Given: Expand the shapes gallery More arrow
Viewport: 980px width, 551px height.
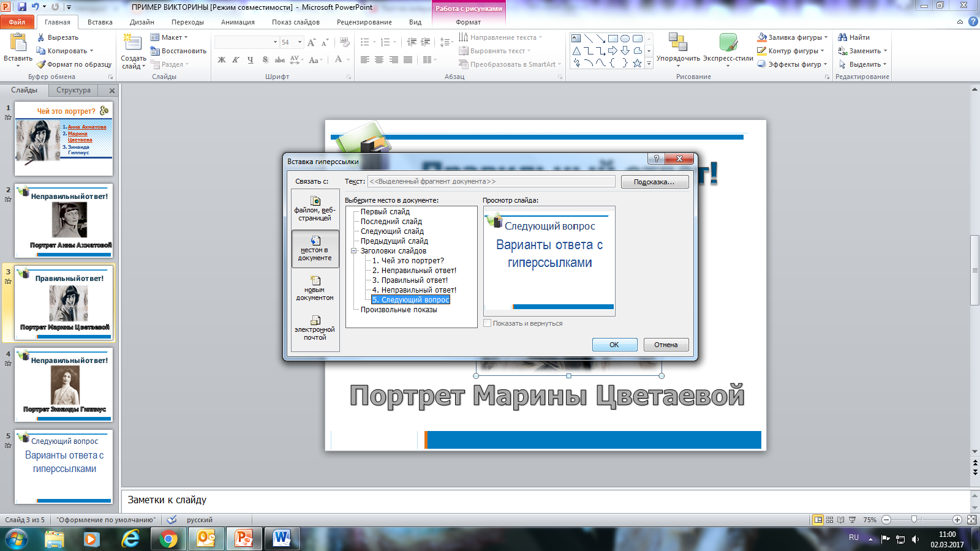Looking at the screenshot, I should (x=649, y=63).
